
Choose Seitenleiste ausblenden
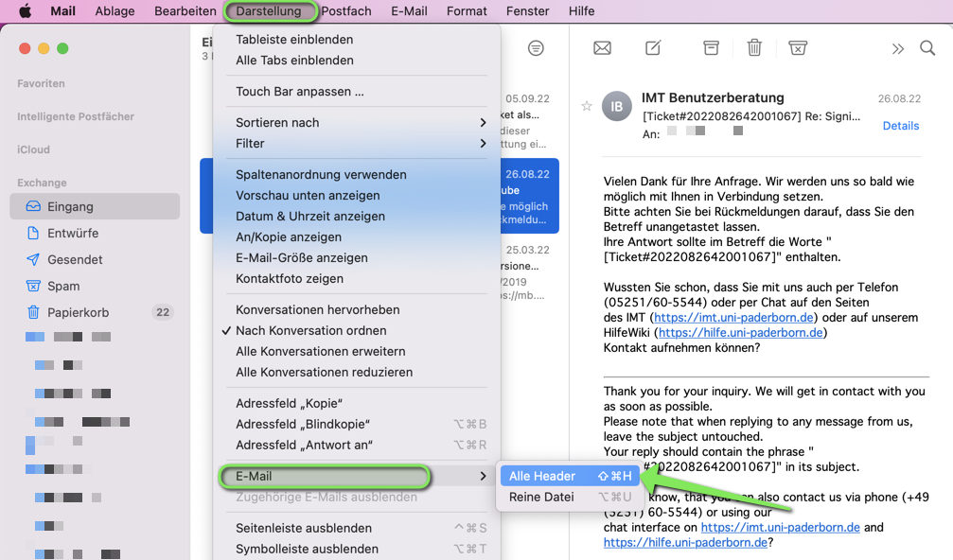tap(357, 529)
